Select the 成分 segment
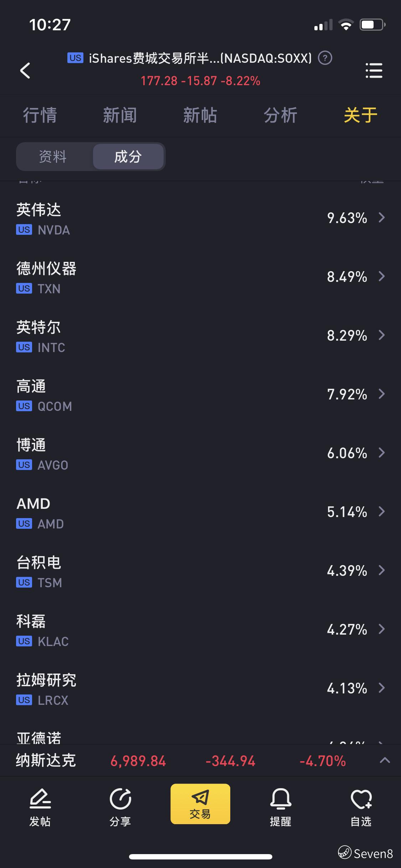This screenshot has width=401, height=868. pyautogui.click(x=128, y=156)
